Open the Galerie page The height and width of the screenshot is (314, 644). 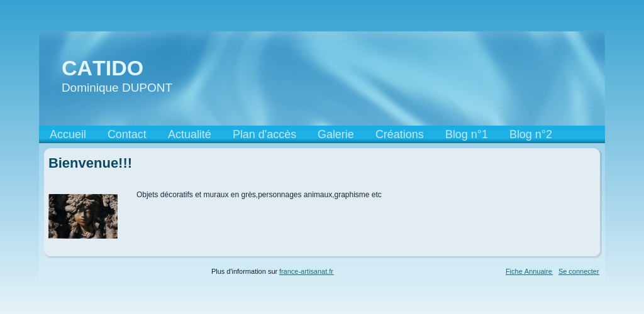tap(336, 134)
